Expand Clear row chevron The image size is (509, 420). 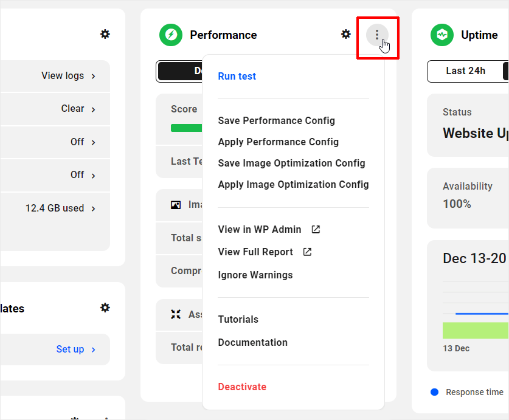pos(94,109)
